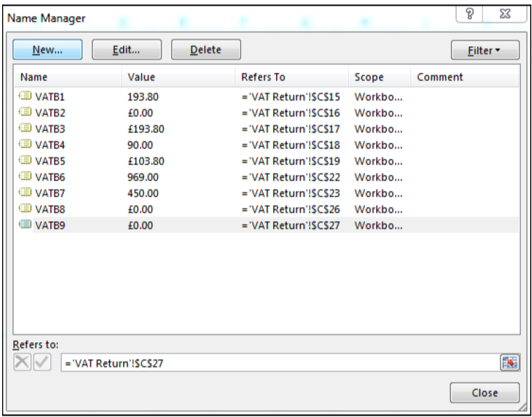Screen dimensions: 532x417
Task: Click the tag icon next to VATB1
Action: point(25,96)
